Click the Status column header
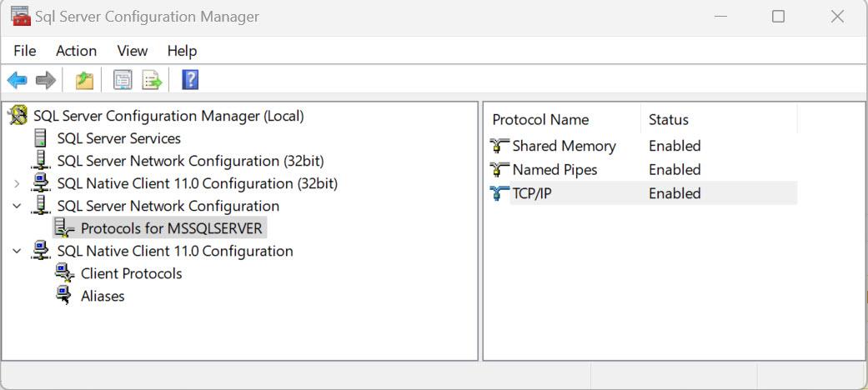 [669, 120]
